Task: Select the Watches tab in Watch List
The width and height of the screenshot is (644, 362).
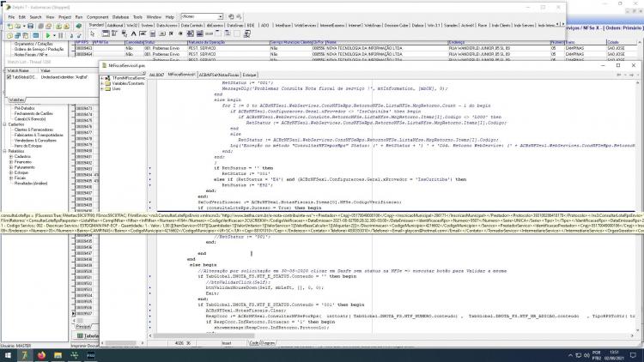Action: pyautogui.click(x=17, y=100)
